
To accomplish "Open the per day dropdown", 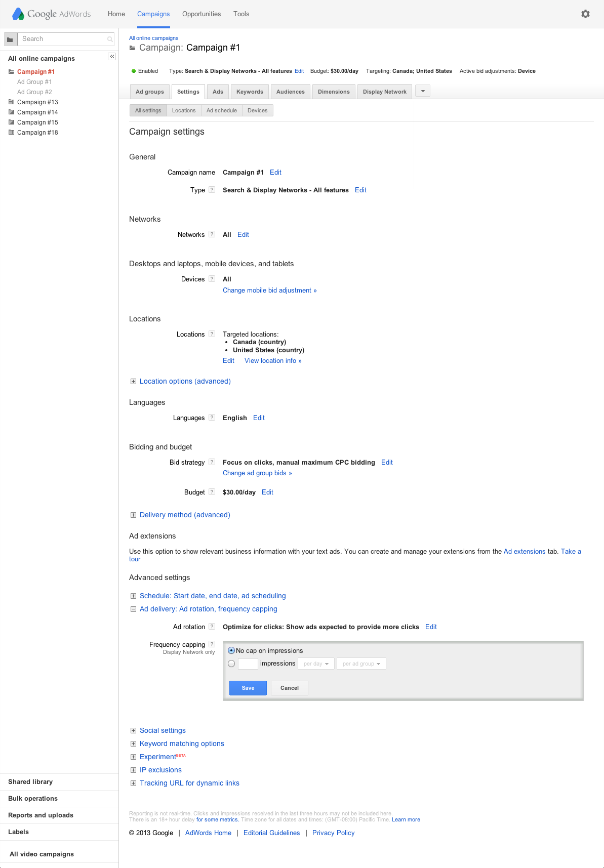I will point(316,664).
